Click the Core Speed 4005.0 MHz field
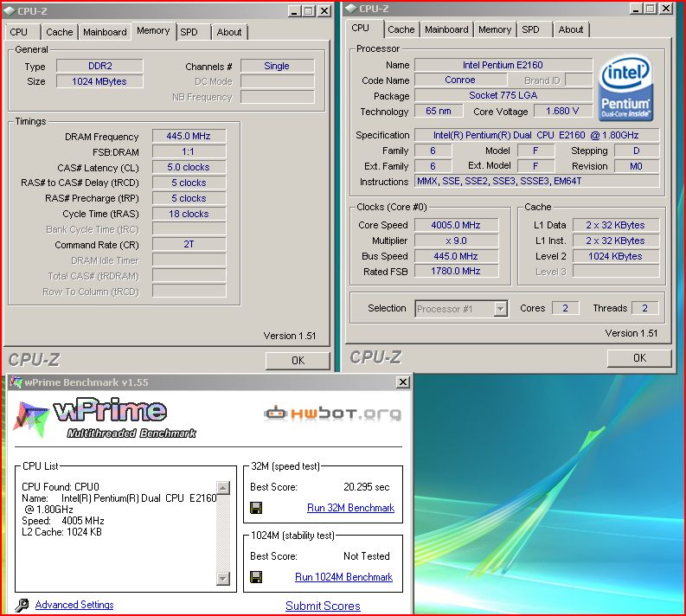 click(x=456, y=225)
